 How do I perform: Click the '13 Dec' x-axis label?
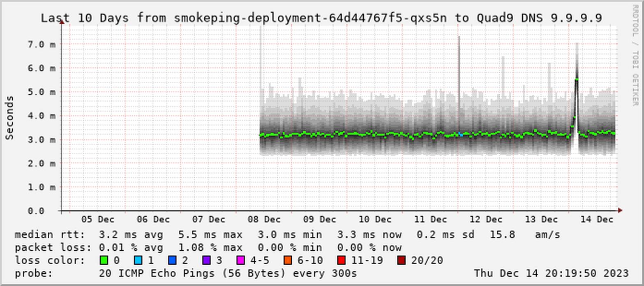[541, 219]
